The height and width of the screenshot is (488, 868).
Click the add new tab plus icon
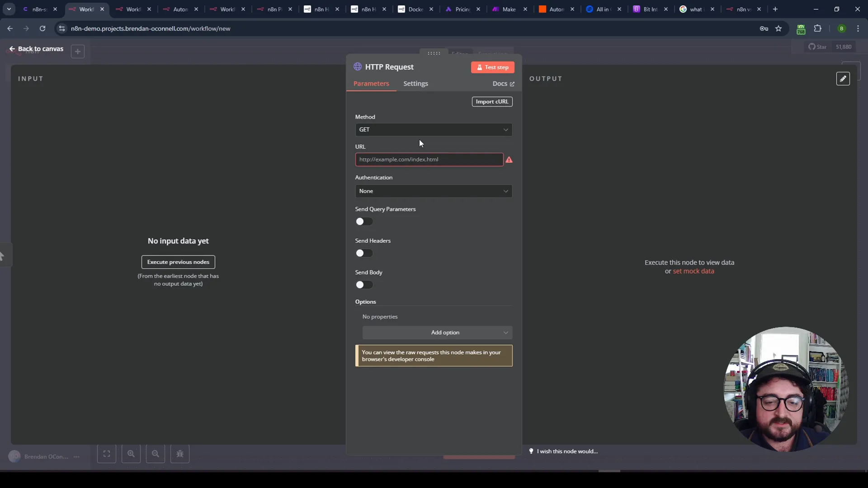pyautogui.click(x=775, y=9)
